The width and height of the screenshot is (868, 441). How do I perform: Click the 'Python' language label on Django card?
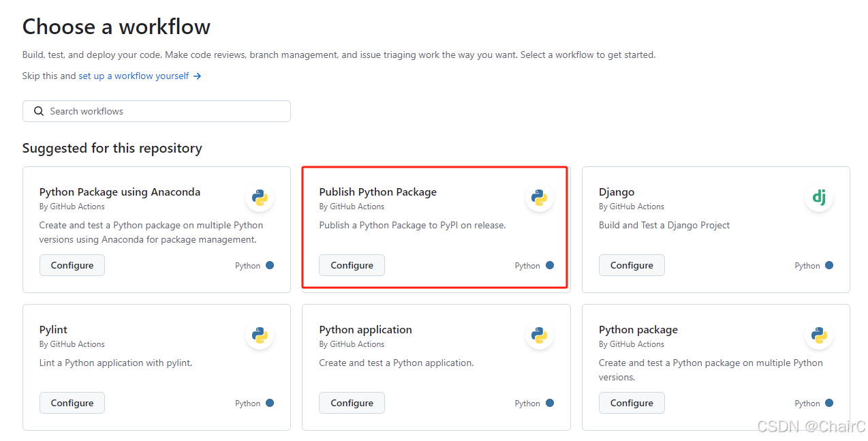[807, 266]
